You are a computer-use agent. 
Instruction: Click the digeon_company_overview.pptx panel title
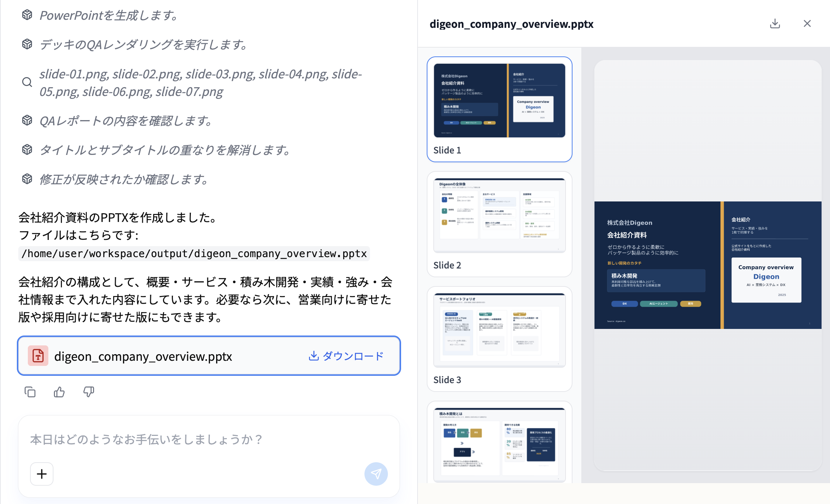click(511, 24)
